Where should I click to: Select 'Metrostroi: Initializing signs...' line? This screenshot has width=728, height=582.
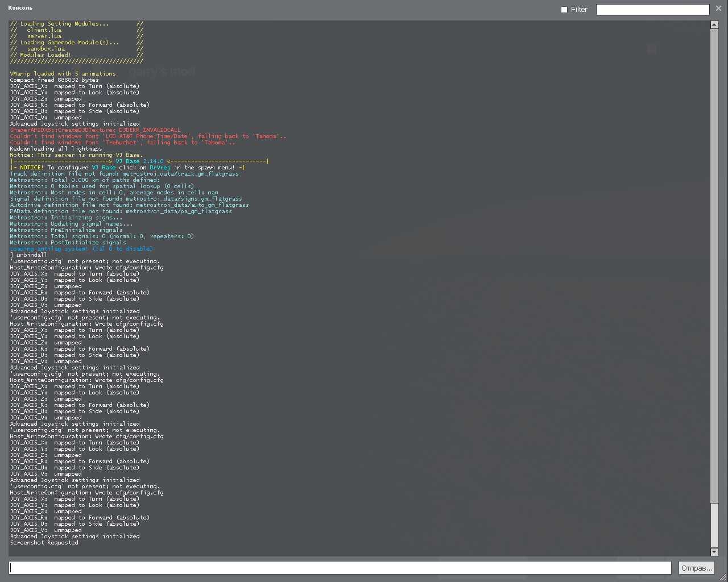[x=66, y=218]
